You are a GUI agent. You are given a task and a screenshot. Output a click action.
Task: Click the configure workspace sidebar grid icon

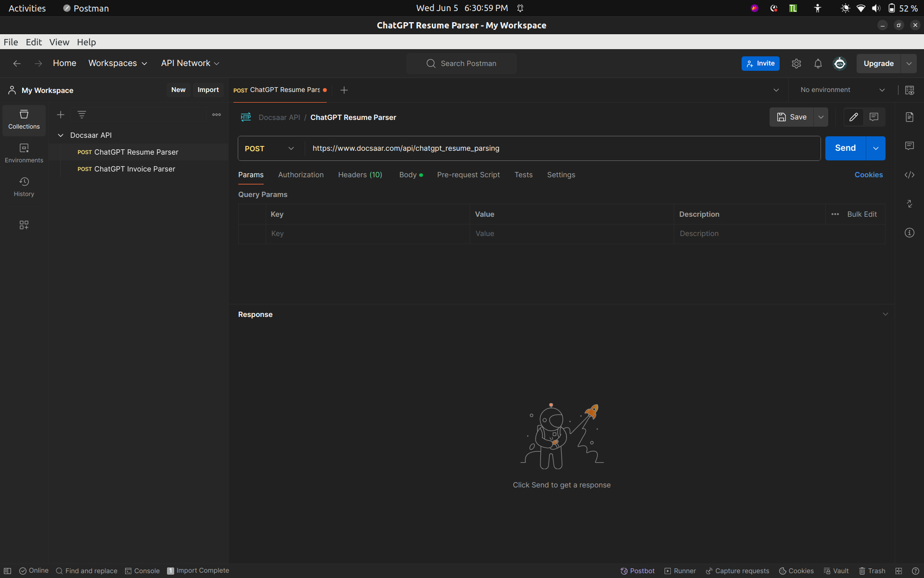pos(24,225)
